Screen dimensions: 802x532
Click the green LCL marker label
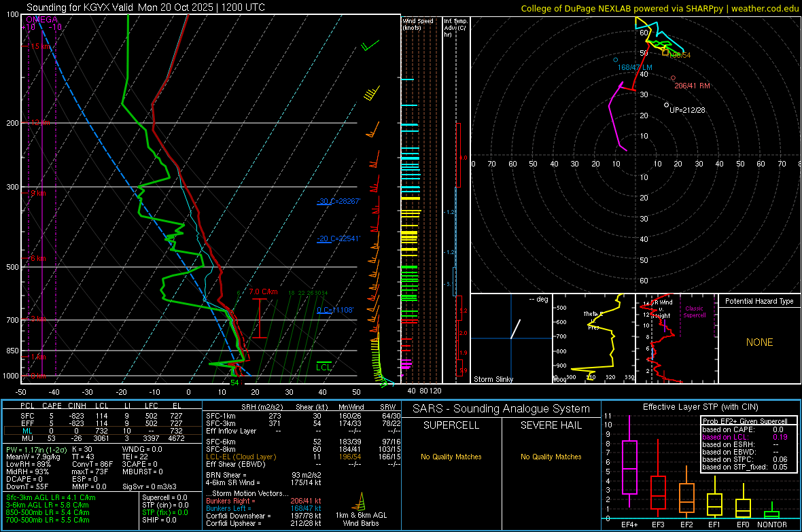(x=324, y=367)
